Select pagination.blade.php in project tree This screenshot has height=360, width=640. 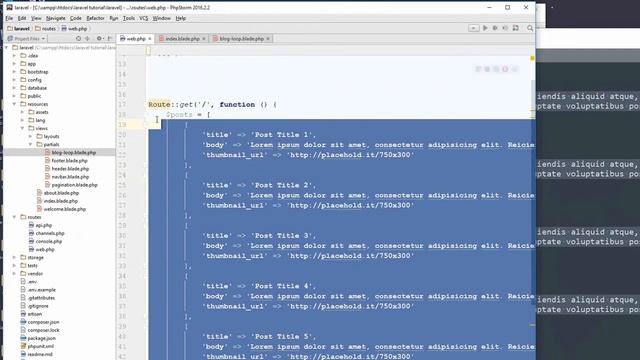point(74,185)
